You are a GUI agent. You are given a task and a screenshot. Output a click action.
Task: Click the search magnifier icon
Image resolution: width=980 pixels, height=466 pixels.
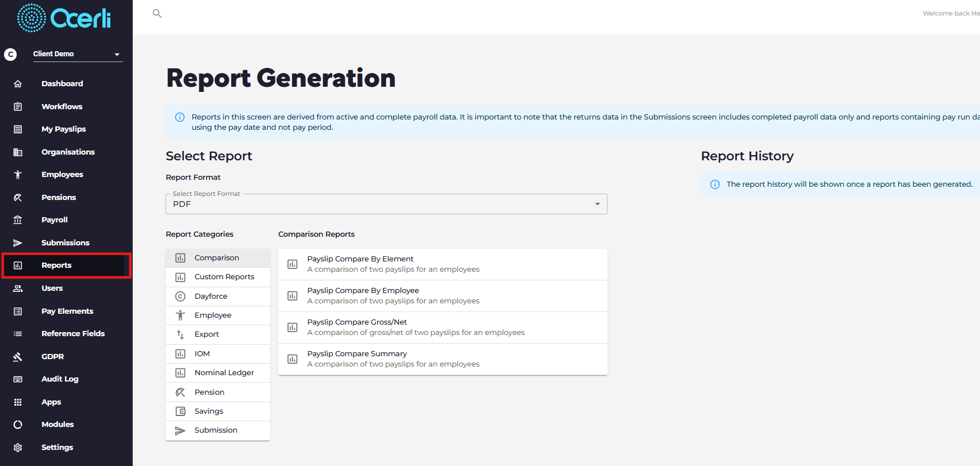[157, 13]
